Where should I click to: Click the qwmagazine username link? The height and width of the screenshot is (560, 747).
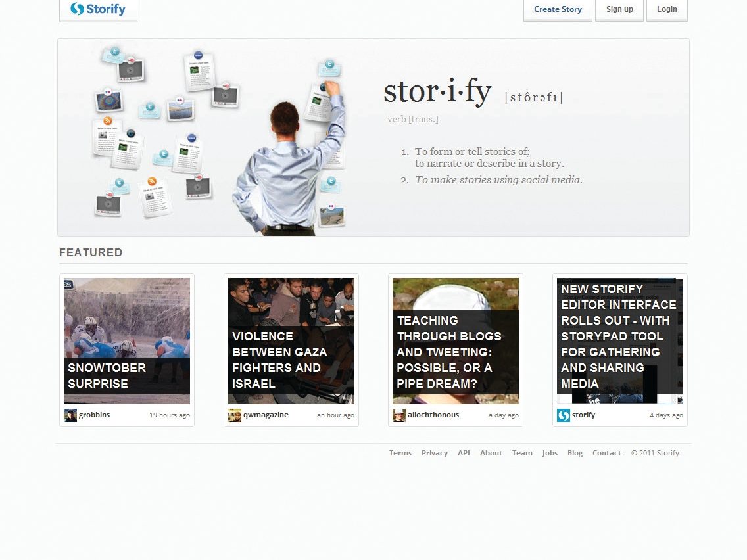[x=266, y=415]
